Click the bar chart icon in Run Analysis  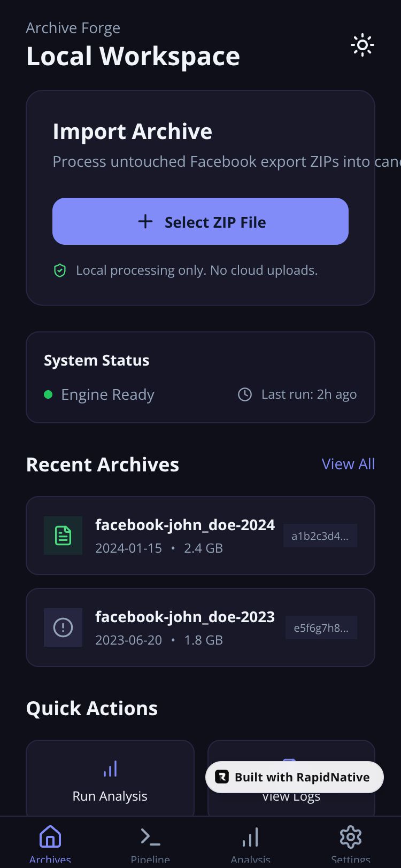pyautogui.click(x=110, y=769)
